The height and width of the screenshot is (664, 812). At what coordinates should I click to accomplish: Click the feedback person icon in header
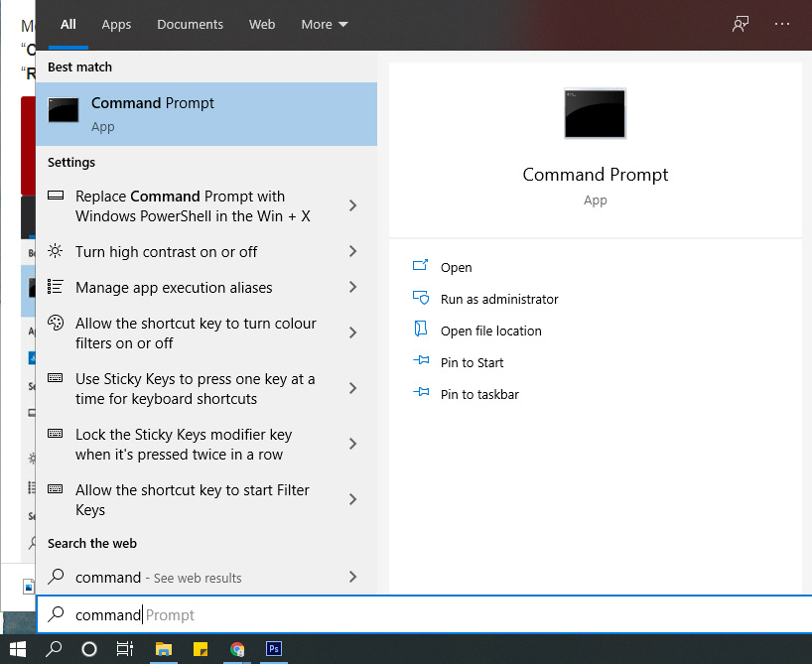740,24
